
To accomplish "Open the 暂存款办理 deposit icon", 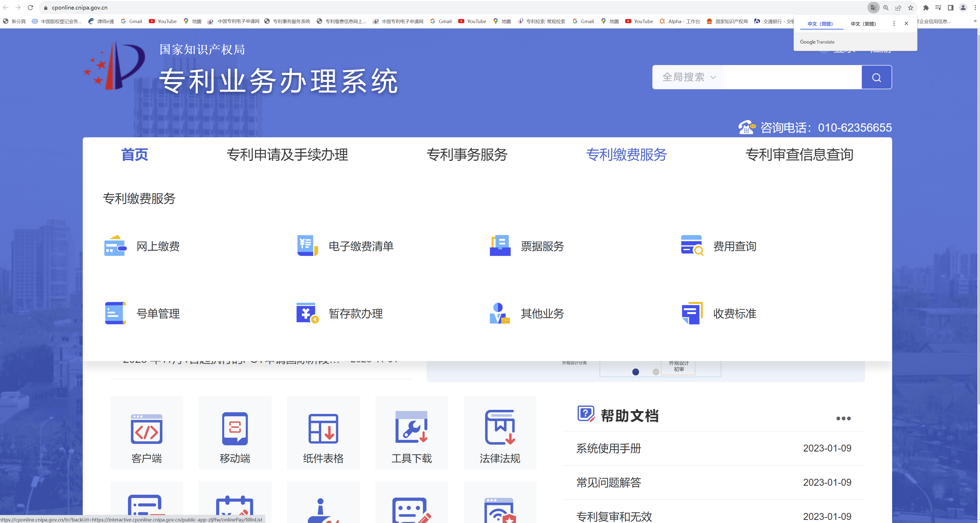I will click(307, 313).
